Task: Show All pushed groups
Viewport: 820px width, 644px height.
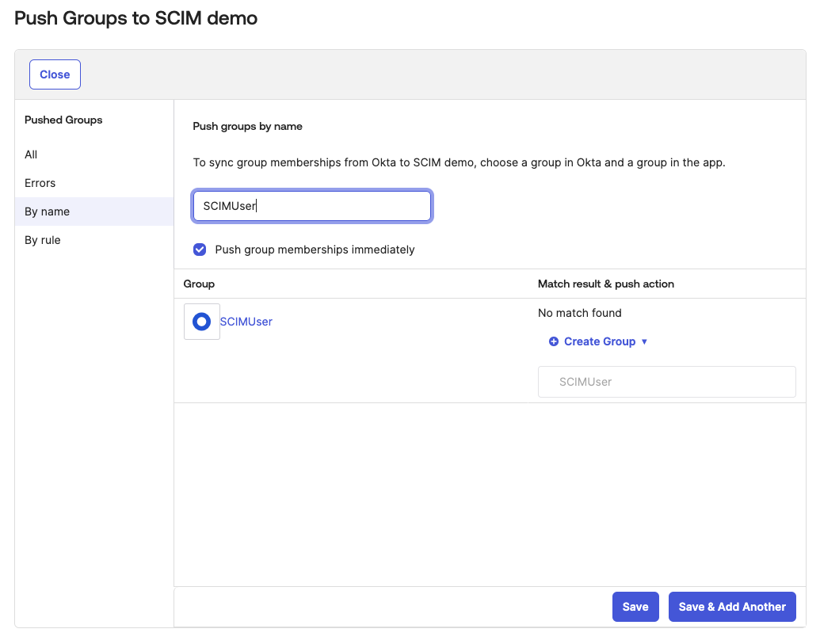Action: (x=31, y=154)
